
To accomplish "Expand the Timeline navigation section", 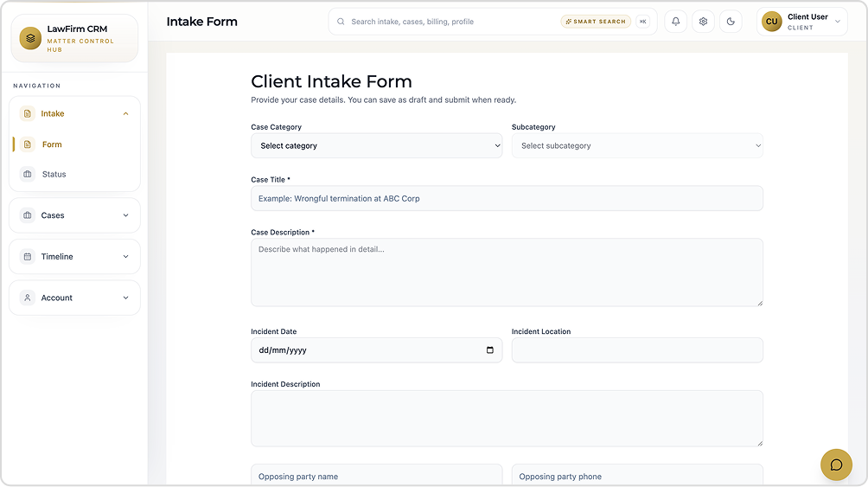I will coord(125,257).
